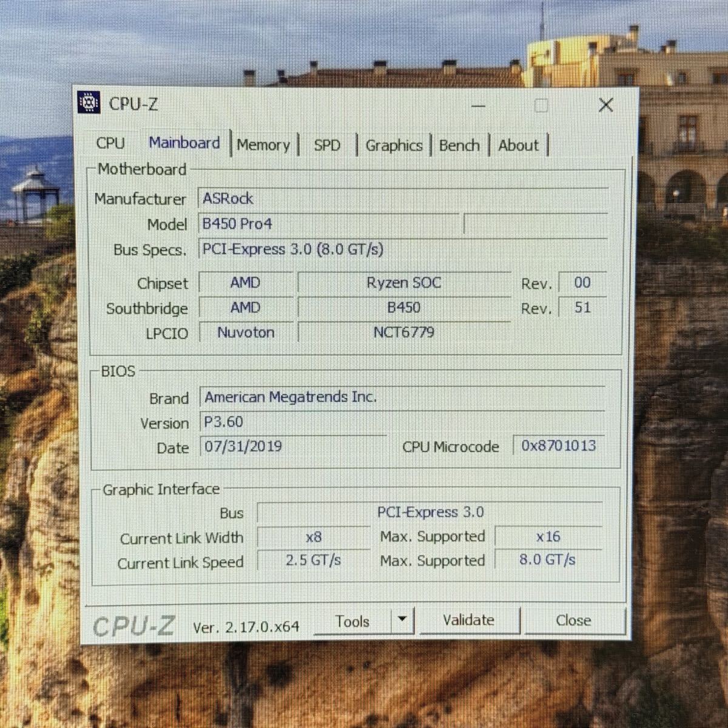Select the LPCIO vendor Nuvoton

pyautogui.click(x=246, y=332)
